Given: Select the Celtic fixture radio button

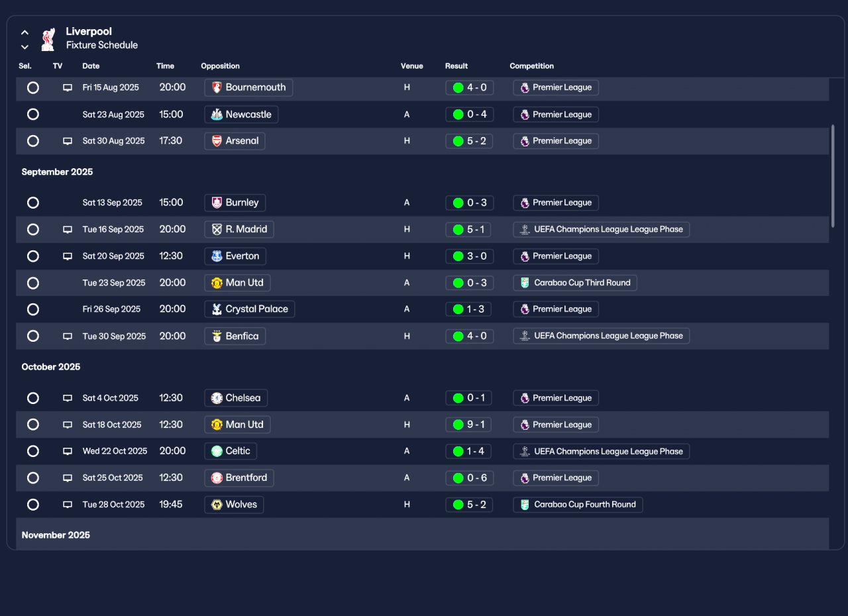Looking at the screenshot, I should point(33,451).
